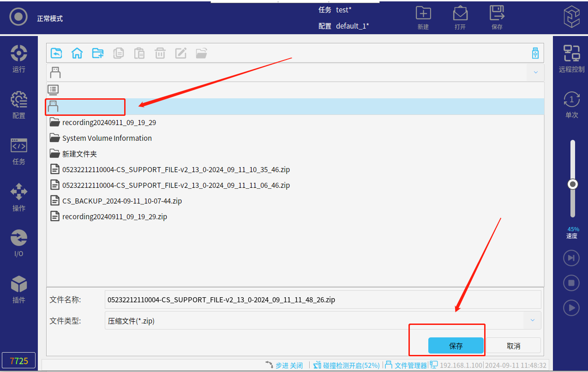The height and width of the screenshot is (372, 588).
Task: Create a new folder icon
Action: [x=98, y=53]
